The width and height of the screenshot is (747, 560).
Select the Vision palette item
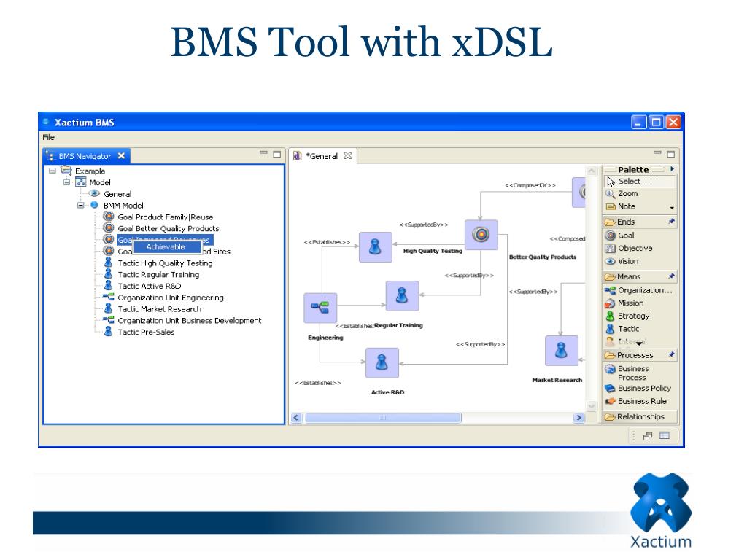coord(622,261)
